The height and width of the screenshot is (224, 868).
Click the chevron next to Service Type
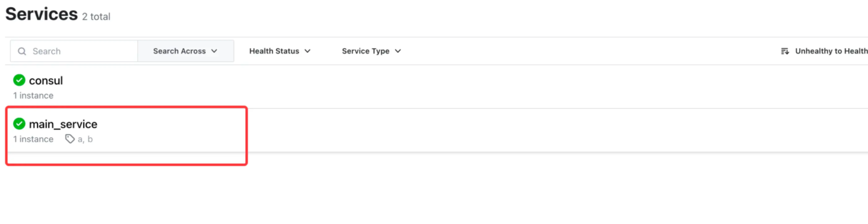[398, 51]
